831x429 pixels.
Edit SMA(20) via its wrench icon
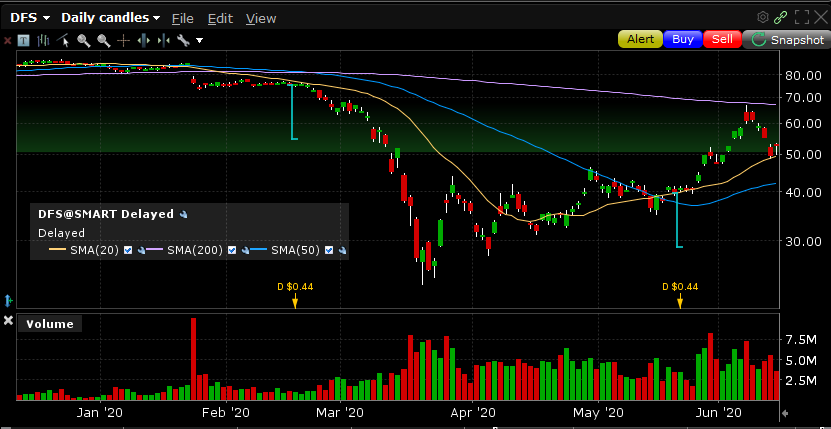click(141, 250)
